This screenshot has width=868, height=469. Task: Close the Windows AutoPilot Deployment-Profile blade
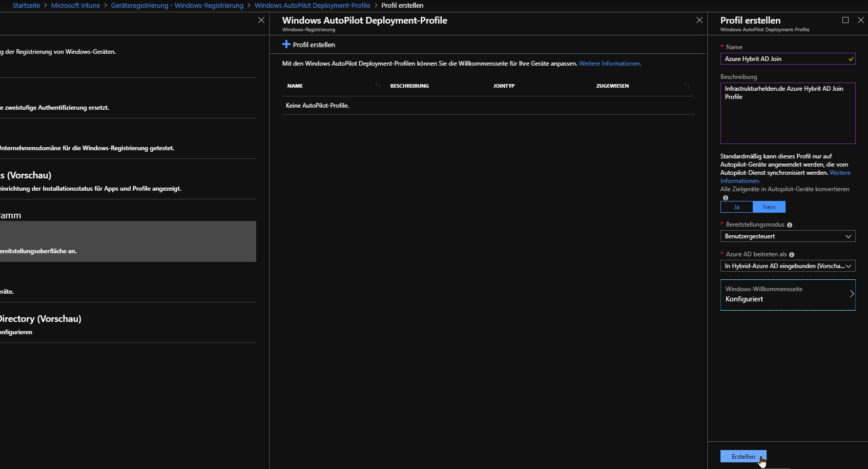pyautogui.click(x=699, y=20)
